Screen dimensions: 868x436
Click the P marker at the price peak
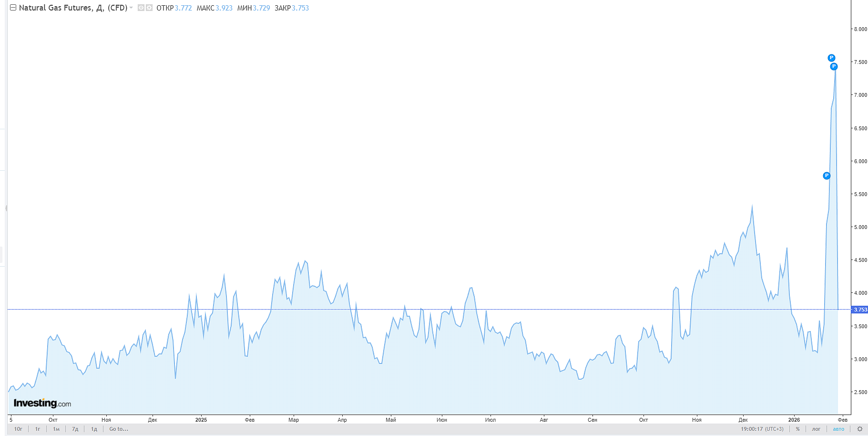(x=834, y=66)
